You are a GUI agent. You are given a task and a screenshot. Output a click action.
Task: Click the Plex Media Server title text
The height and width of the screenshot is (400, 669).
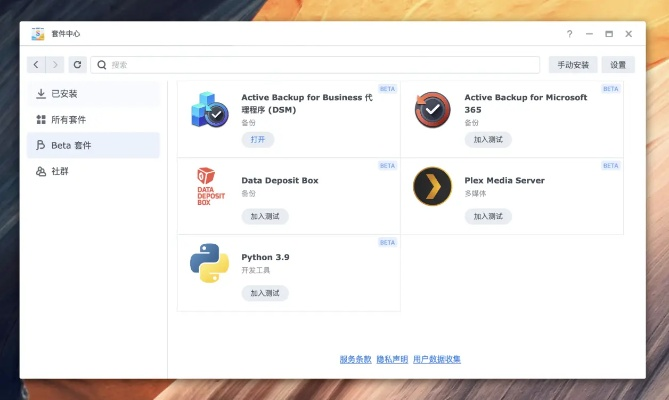pos(505,180)
